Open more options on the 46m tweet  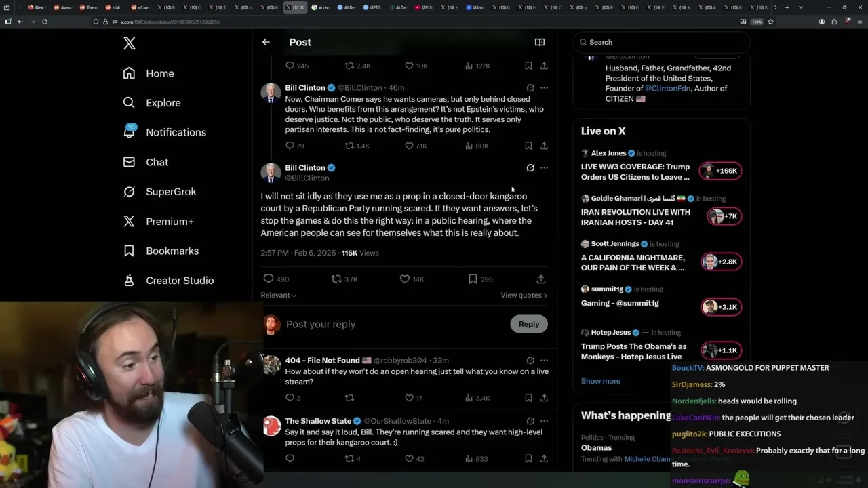click(x=544, y=87)
